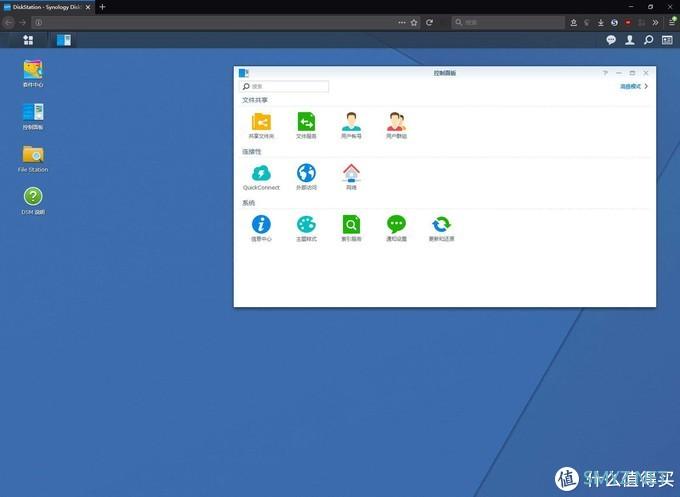
Task: Reload the current page
Action: pos(429,22)
